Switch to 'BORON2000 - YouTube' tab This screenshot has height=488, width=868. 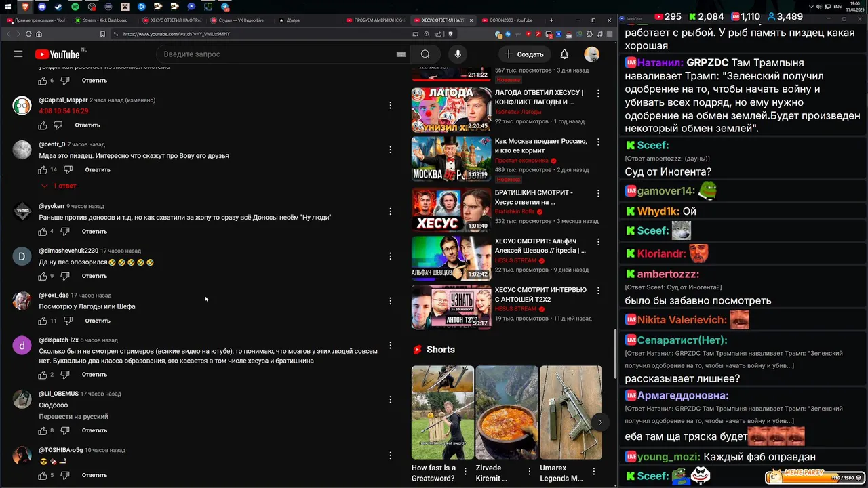point(510,20)
